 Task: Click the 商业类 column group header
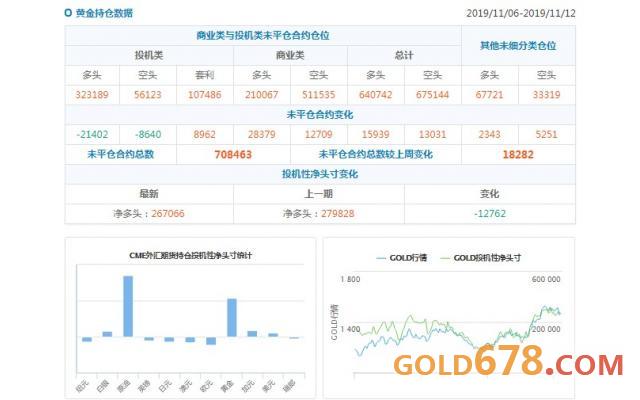(290, 55)
